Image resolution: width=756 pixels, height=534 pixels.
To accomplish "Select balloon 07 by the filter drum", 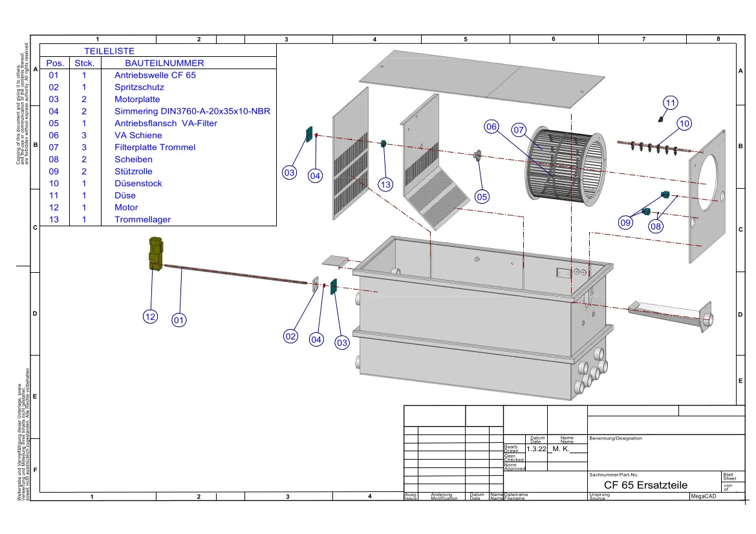I will pyautogui.click(x=519, y=130).
